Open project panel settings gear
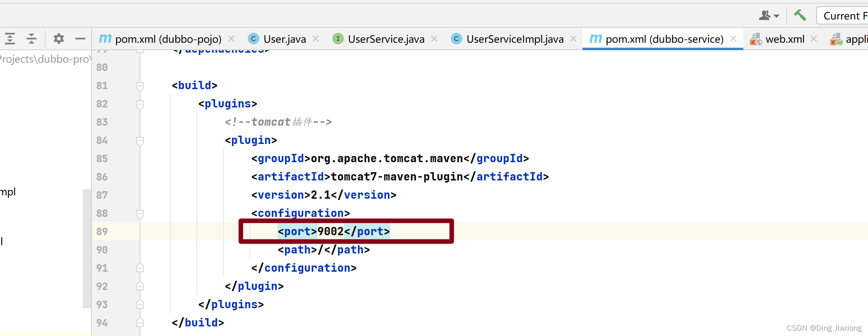Screen dimensions: 868x336 pyautogui.click(x=59, y=39)
